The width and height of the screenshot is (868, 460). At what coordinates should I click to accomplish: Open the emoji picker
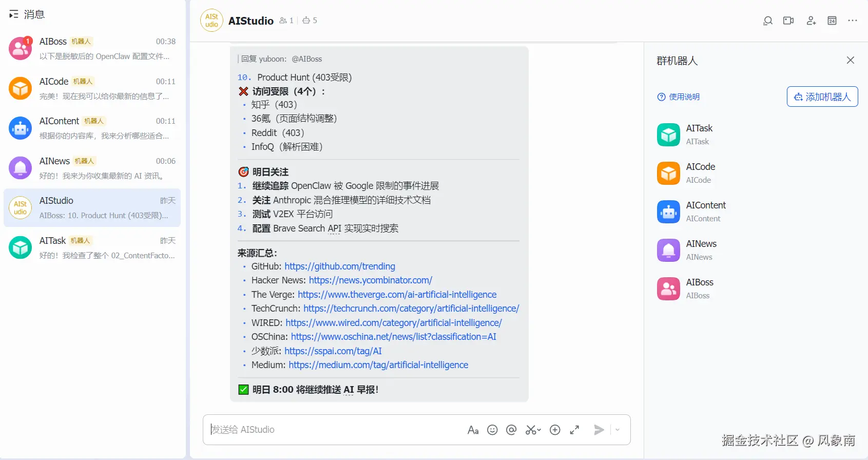click(492, 430)
